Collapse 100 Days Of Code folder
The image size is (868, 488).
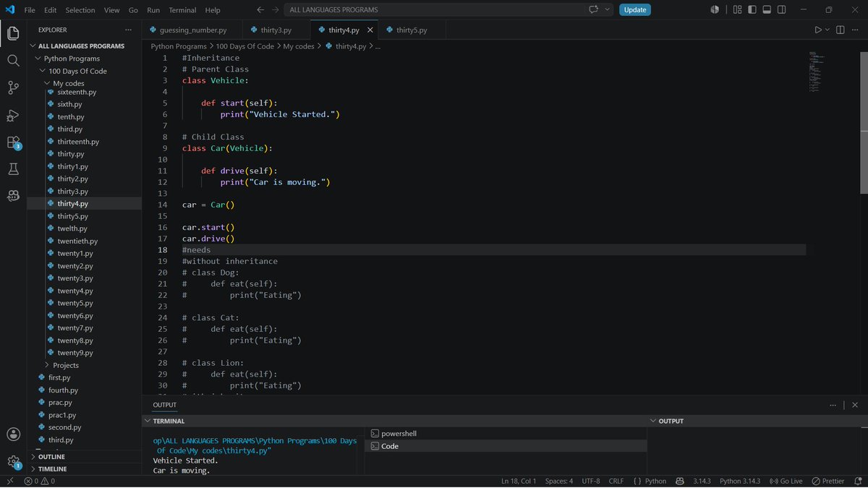click(x=43, y=71)
